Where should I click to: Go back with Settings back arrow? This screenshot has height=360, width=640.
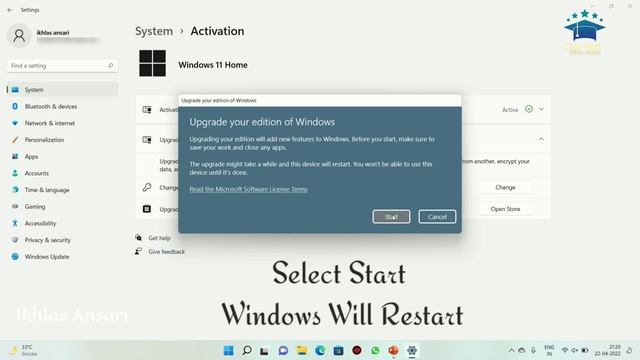(x=10, y=10)
